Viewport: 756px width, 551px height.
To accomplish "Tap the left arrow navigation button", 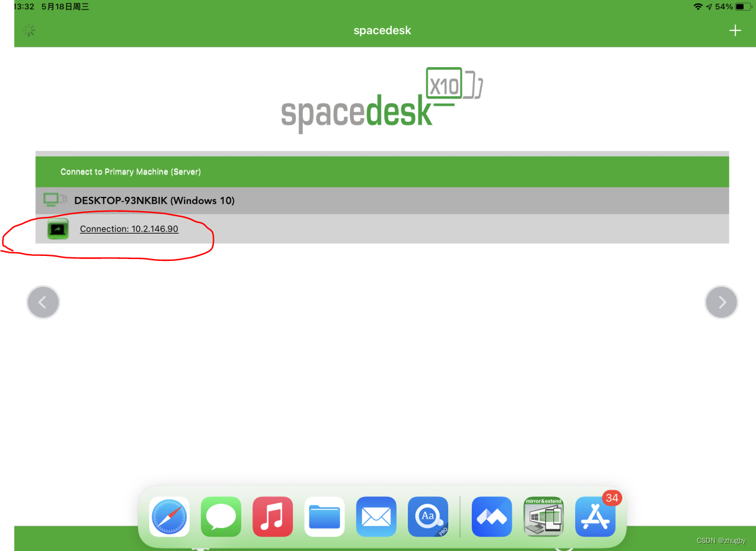I will click(x=43, y=303).
